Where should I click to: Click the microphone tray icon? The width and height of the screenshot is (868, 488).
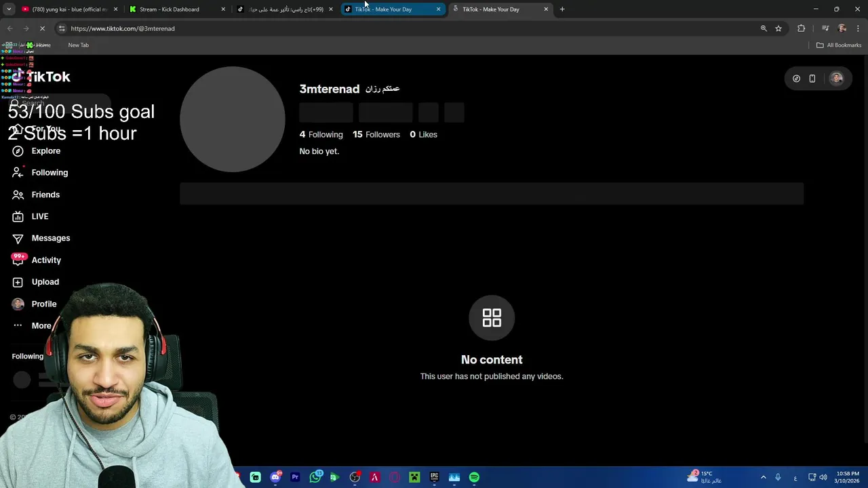pos(778,477)
